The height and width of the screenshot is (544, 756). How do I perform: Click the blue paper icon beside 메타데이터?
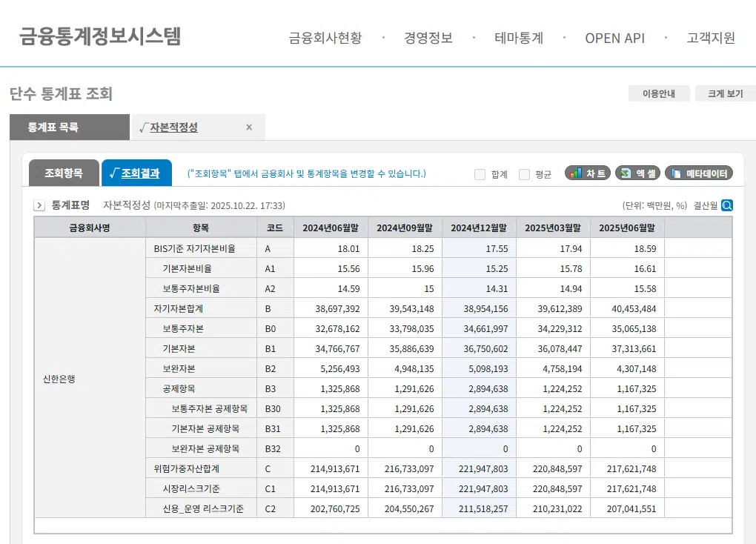point(676,172)
